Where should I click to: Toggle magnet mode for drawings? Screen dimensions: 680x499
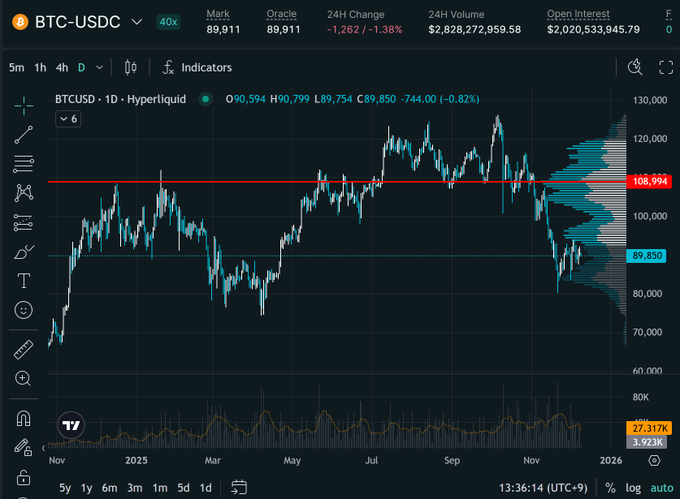point(23,418)
